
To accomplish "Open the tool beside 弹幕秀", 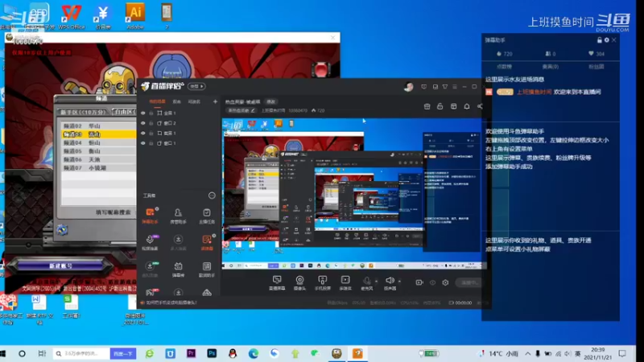I will point(207,269).
